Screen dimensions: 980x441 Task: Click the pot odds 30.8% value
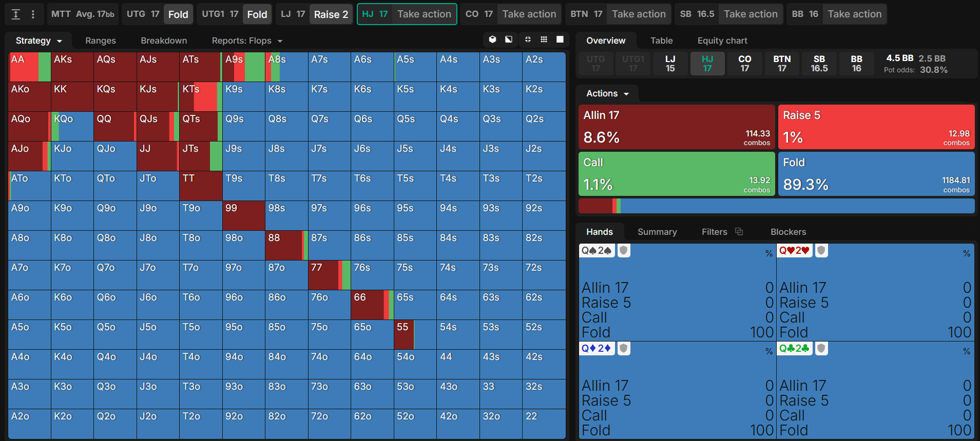tap(933, 70)
